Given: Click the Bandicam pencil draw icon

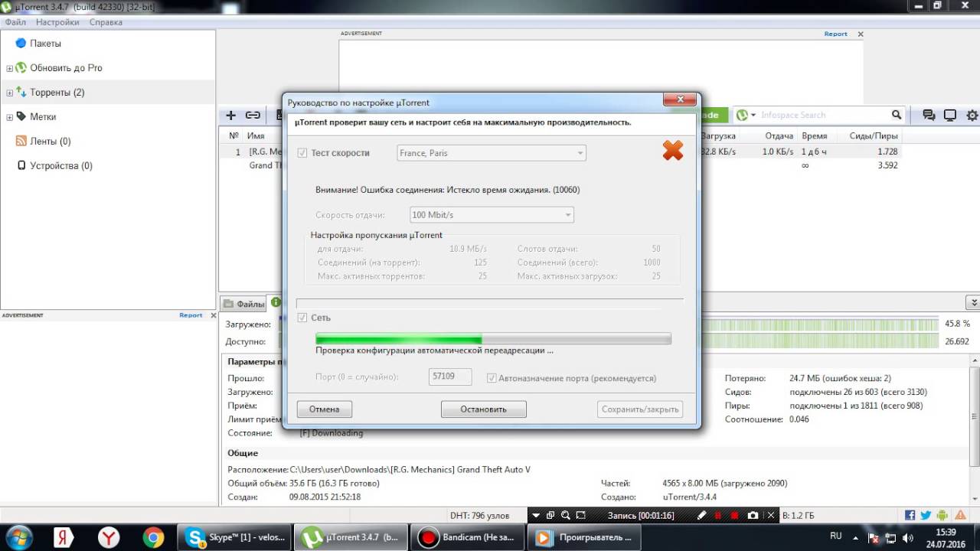Looking at the screenshot, I should coord(702,516).
